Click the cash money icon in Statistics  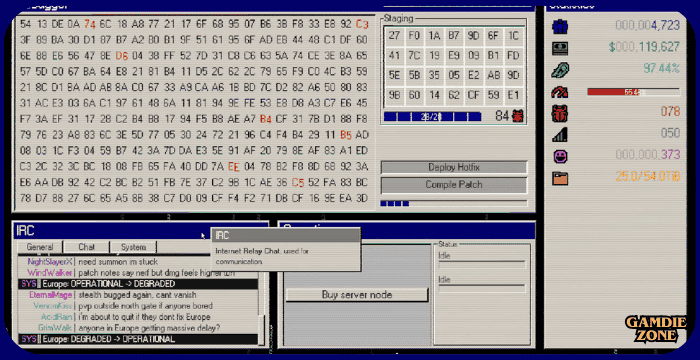(x=559, y=48)
